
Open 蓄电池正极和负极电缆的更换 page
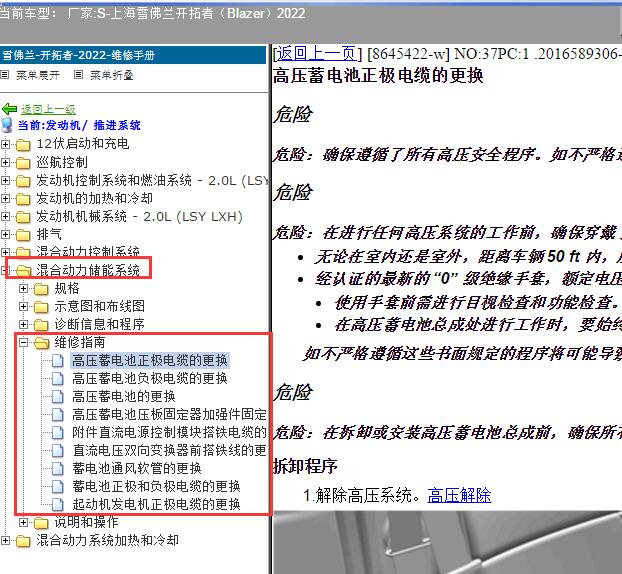[156, 486]
